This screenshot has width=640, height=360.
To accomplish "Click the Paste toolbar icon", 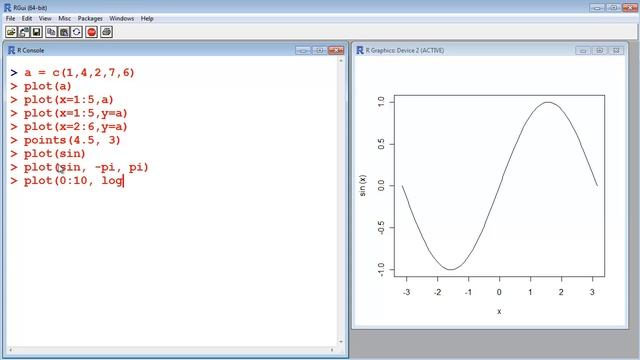I will pos(64,32).
